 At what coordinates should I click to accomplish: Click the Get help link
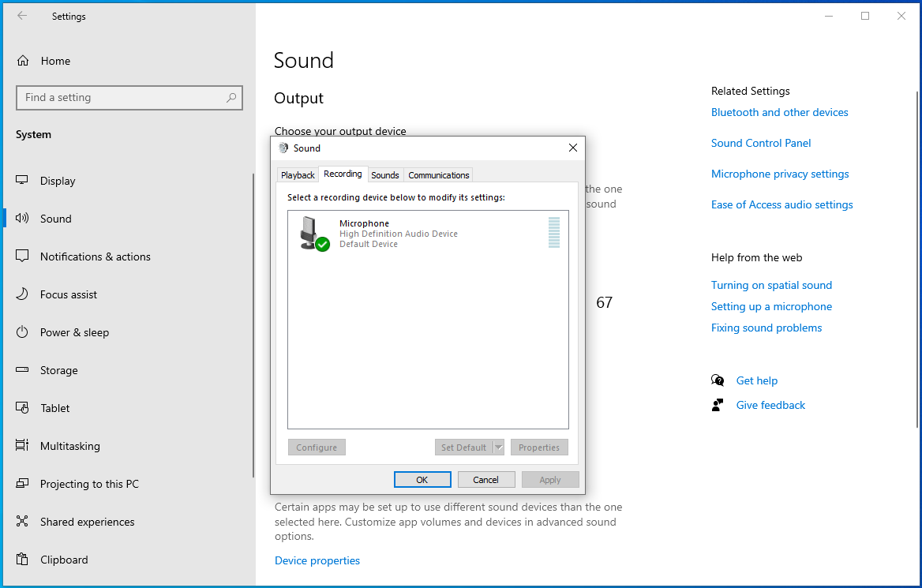[x=757, y=380]
